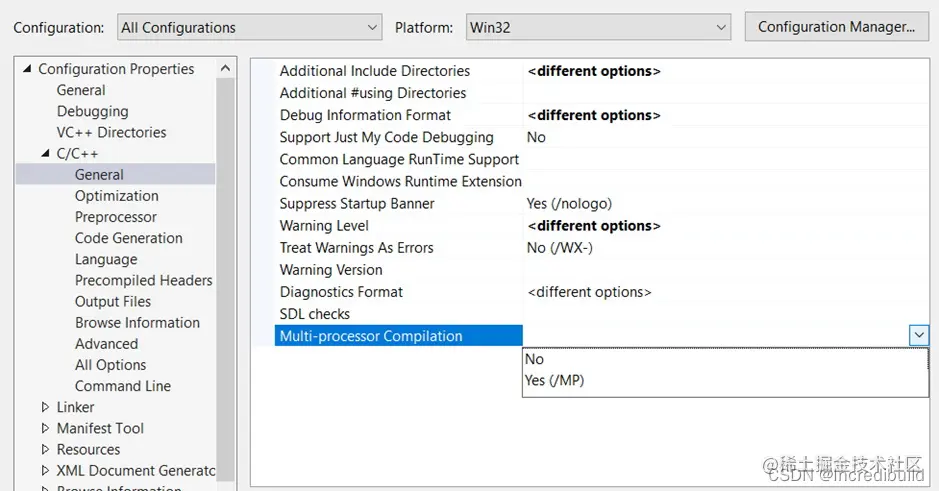
Task: Choose Yes (/MP) option
Action: tap(725, 380)
